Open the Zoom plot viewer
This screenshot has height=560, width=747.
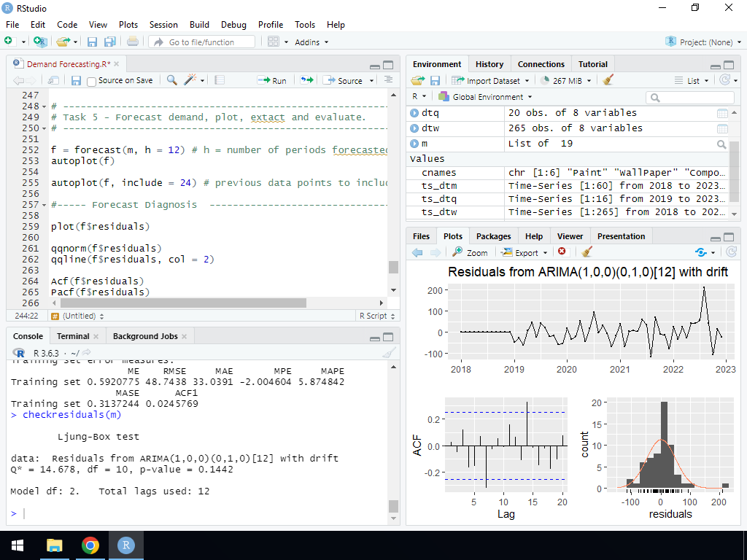click(x=470, y=252)
